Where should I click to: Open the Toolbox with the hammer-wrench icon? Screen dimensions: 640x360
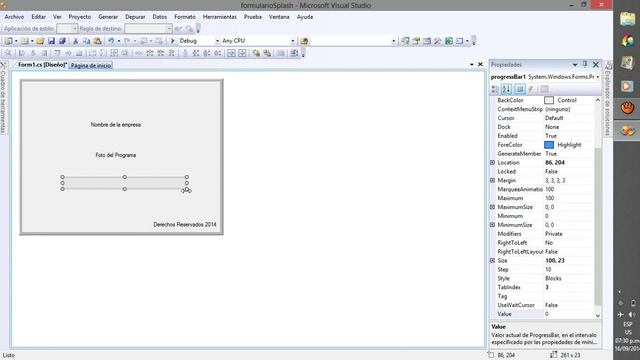click(438, 41)
